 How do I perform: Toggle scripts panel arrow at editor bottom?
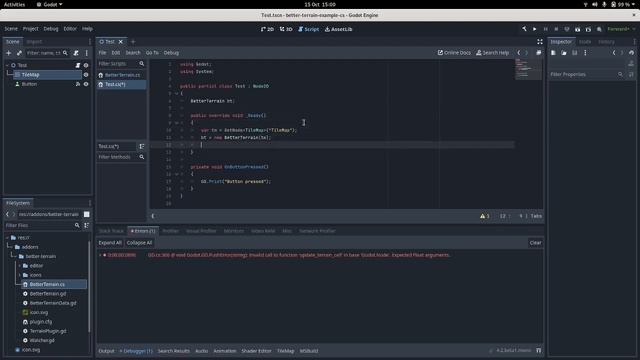[x=153, y=216]
